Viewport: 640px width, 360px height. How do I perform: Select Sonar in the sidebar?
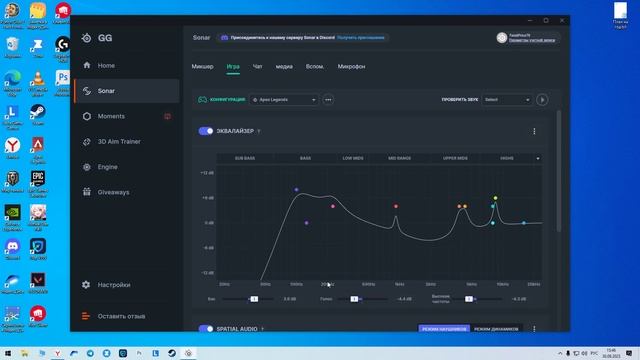tap(127, 91)
